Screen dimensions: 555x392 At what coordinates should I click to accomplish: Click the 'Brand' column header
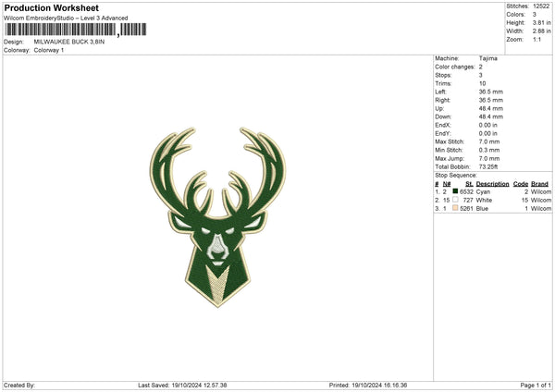tap(540, 184)
